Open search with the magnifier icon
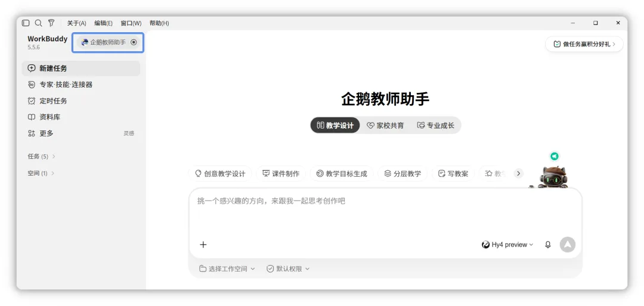 point(38,23)
